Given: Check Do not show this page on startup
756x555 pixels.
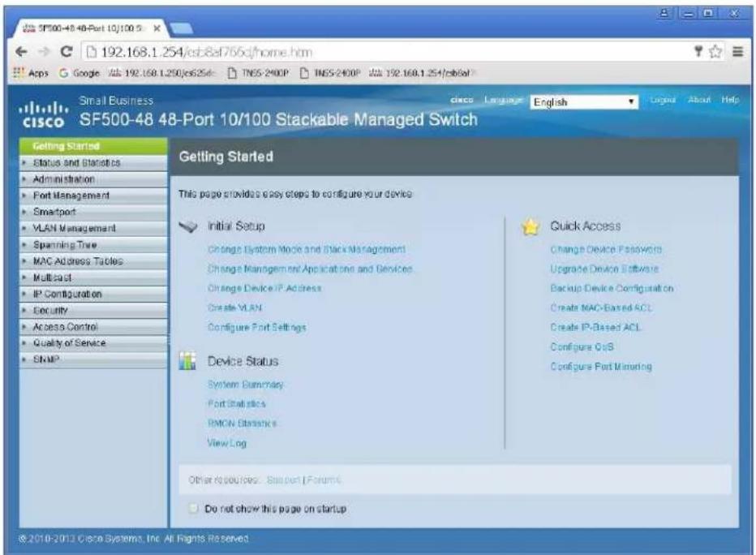Looking at the screenshot, I should (x=193, y=508).
